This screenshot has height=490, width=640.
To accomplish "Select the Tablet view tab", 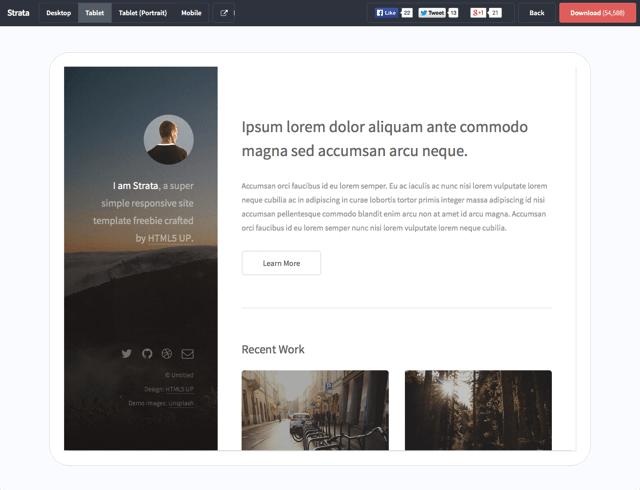I will 94,13.
